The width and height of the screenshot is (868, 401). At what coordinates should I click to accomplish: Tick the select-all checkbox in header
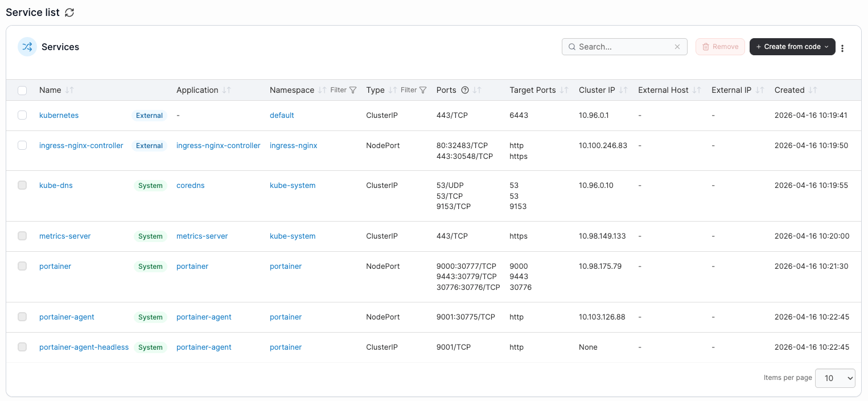(22, 90)
